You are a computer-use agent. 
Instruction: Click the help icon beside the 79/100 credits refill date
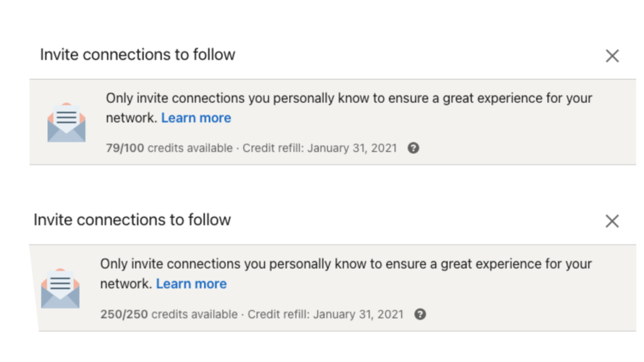coord(413,148)
